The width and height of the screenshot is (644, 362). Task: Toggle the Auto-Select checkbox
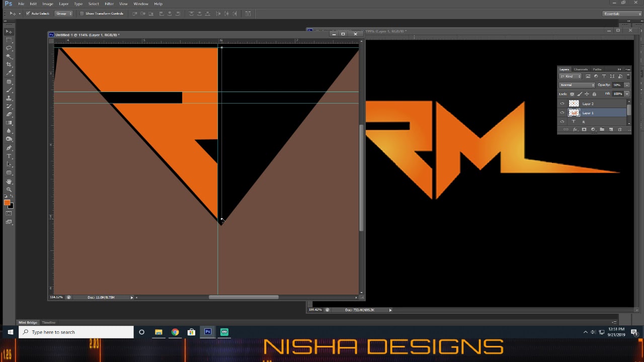(x=28, y=14)
